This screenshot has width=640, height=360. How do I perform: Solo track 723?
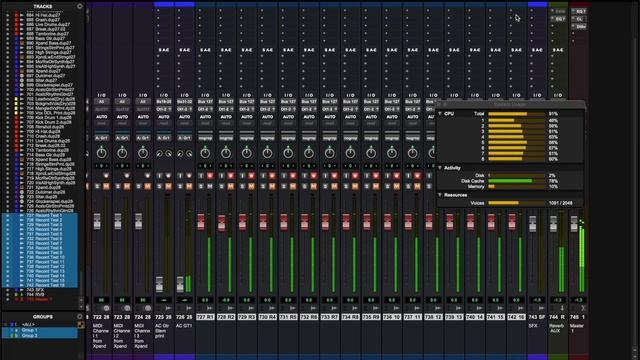118,186
